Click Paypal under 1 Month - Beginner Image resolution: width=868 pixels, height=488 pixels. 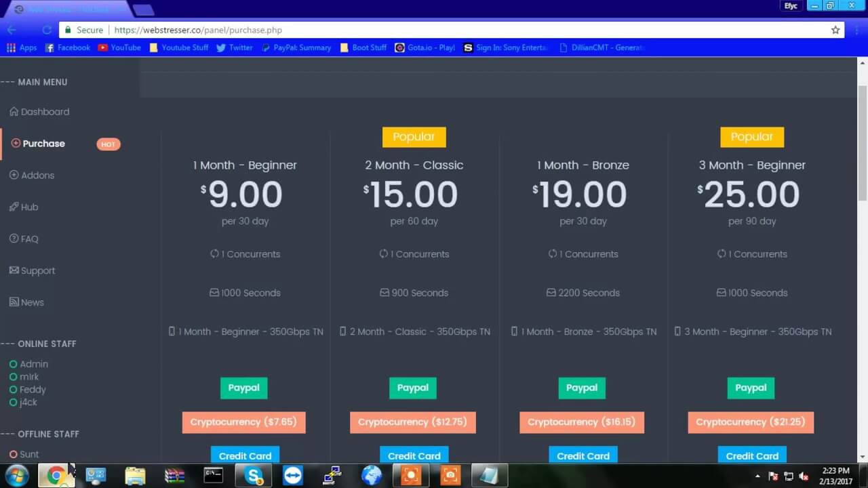pos(243,388)
